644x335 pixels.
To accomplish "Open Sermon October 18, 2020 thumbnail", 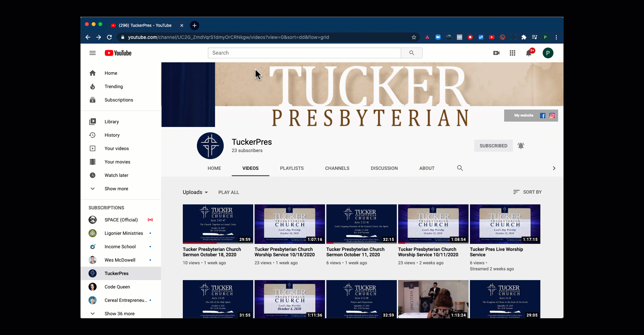I will click(x=218, y=224).
